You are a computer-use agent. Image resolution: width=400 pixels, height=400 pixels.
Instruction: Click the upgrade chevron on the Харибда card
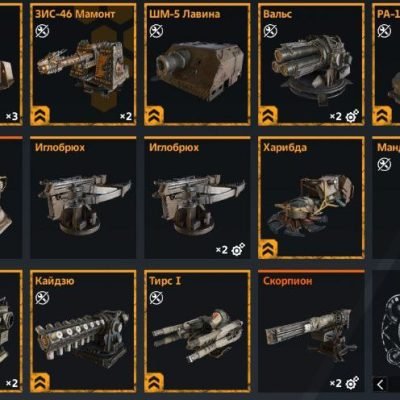[269, 249]
